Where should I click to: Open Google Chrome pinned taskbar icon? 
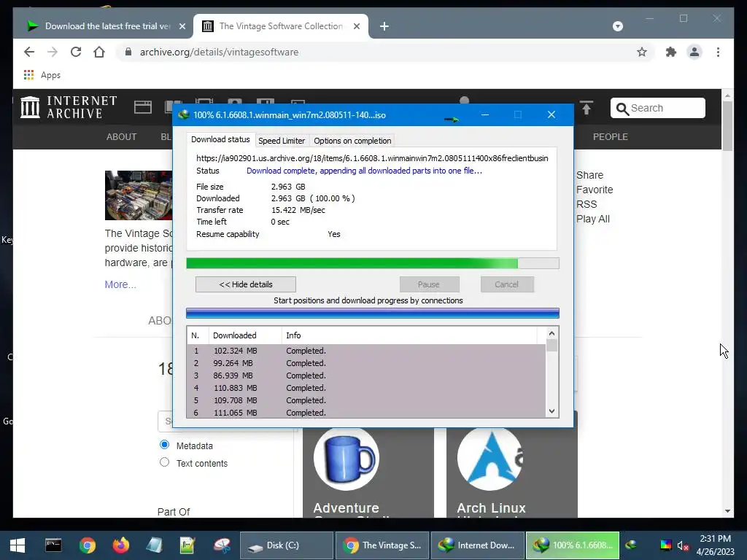pyautogui.click(x=88, y=545)
